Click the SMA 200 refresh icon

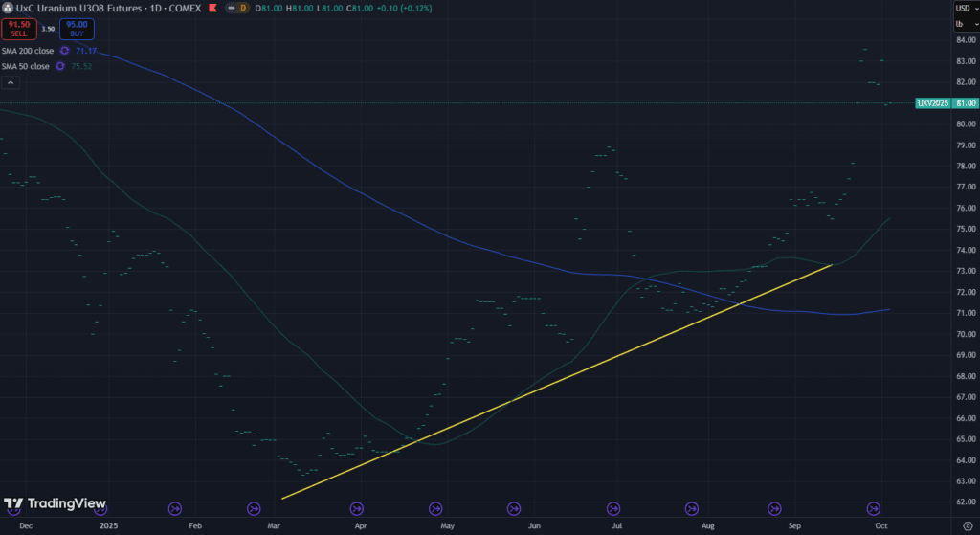(x=64, y=50)
